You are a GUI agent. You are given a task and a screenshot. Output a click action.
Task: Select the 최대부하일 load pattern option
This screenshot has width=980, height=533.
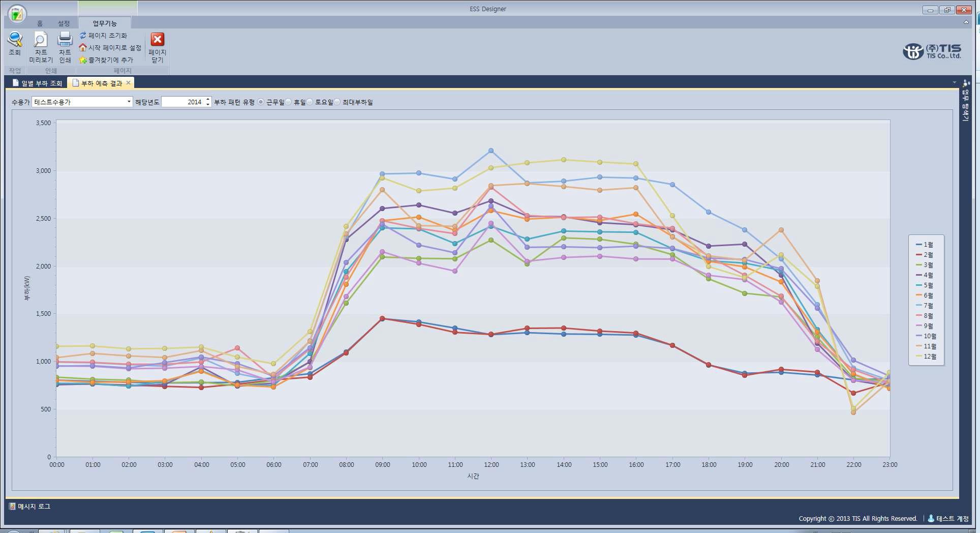pyautogui.click(x=354, y=102)
